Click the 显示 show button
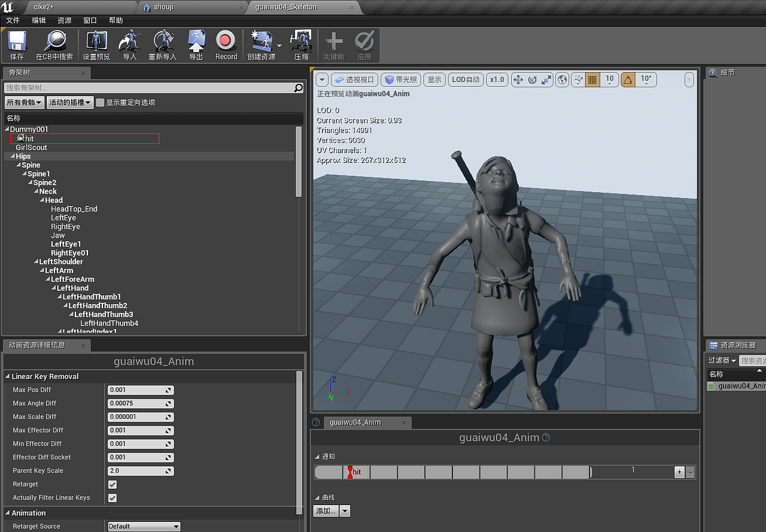This screenshot has width=766, height=532. (434, 80)
